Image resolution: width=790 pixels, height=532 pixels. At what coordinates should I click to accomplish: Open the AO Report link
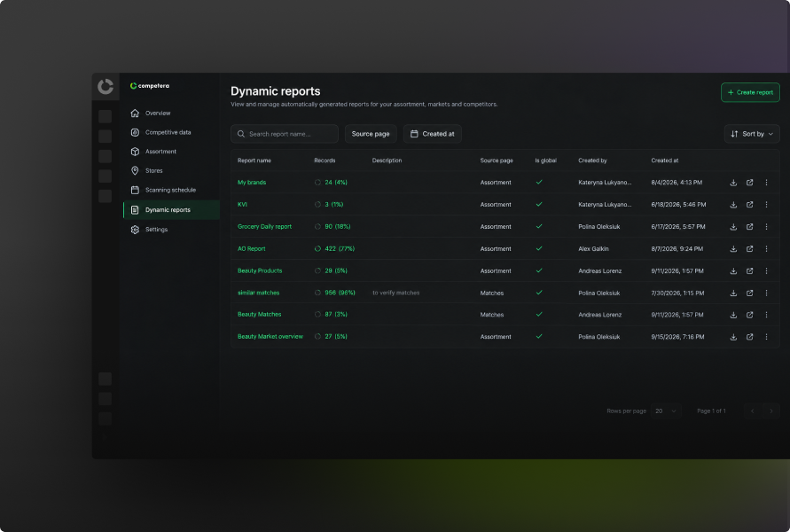click(x=252, y=249)
